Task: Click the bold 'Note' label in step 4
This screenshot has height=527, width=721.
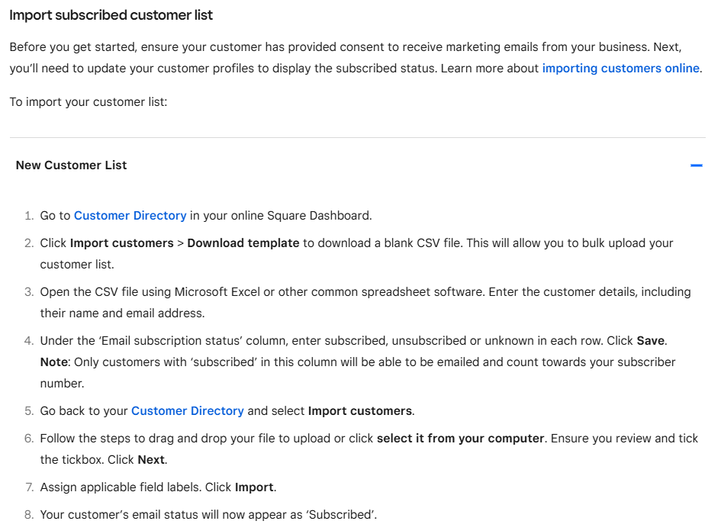Action: coord(56,360)
